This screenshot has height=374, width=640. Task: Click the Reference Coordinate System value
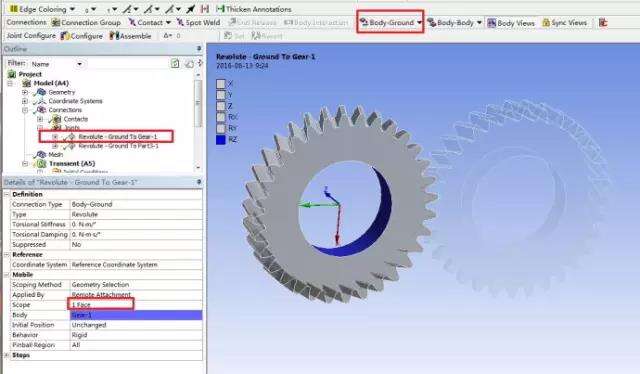point(136,265)
